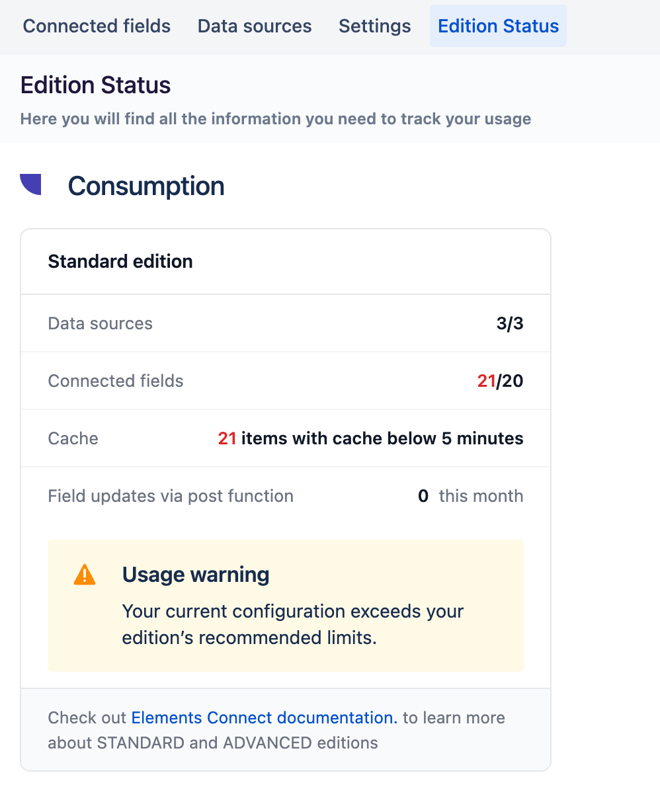Screen dimensions: 660x812
Task: Open the Connected fields tab
Action: 97,26
